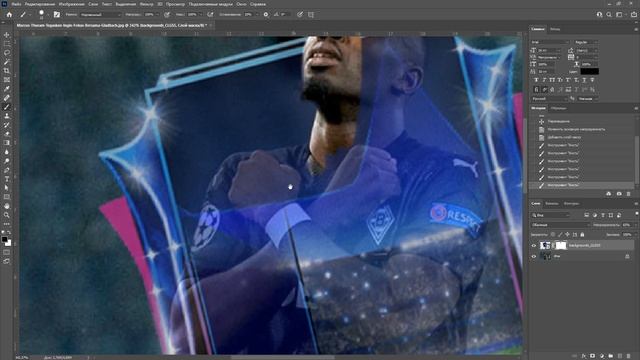The image size is (640, 360).
Task: Delete layer using Layers trash icon
Action: point(629,356)
